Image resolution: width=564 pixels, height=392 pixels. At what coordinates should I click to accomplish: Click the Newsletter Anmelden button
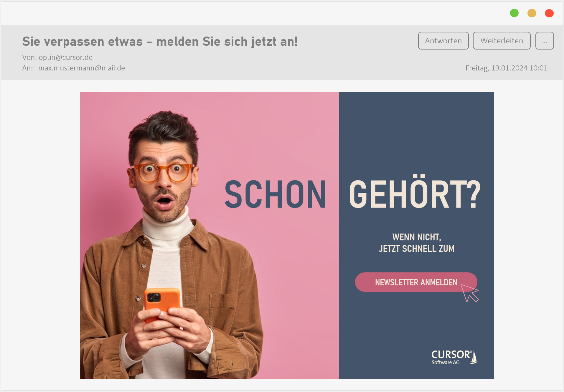click(416, 282)
